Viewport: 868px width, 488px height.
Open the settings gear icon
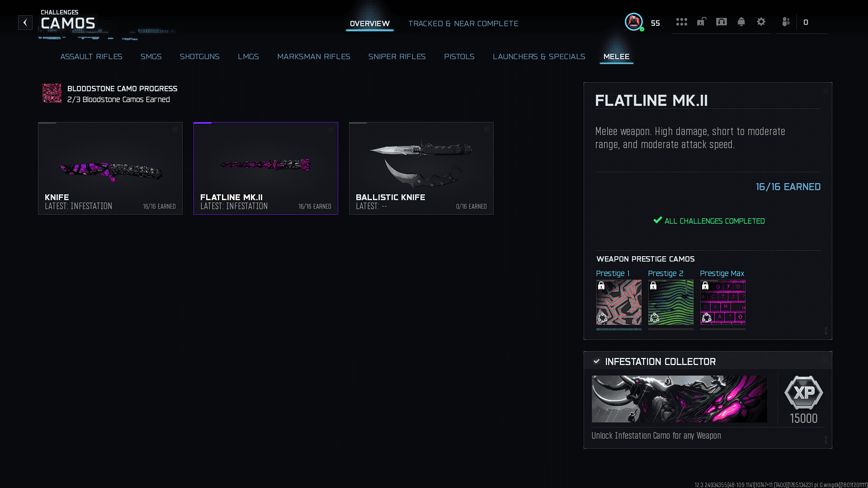coord(761,22)
